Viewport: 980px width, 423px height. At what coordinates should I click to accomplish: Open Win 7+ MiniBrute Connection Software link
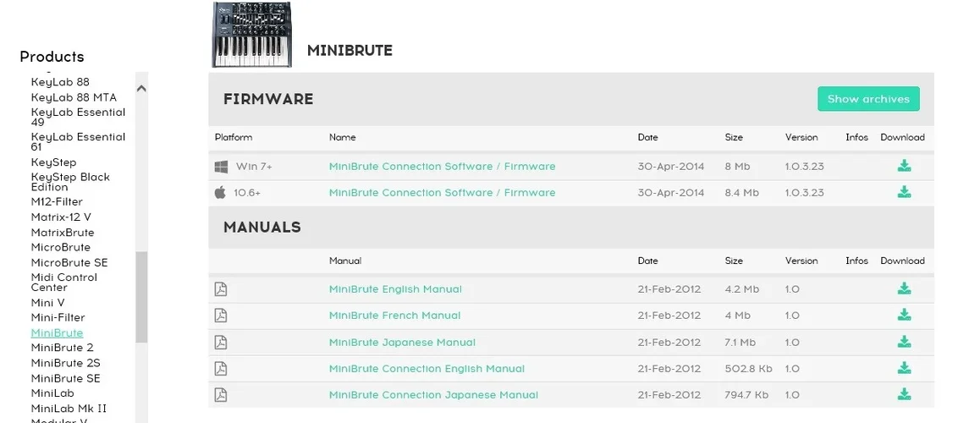coord(442,166)
